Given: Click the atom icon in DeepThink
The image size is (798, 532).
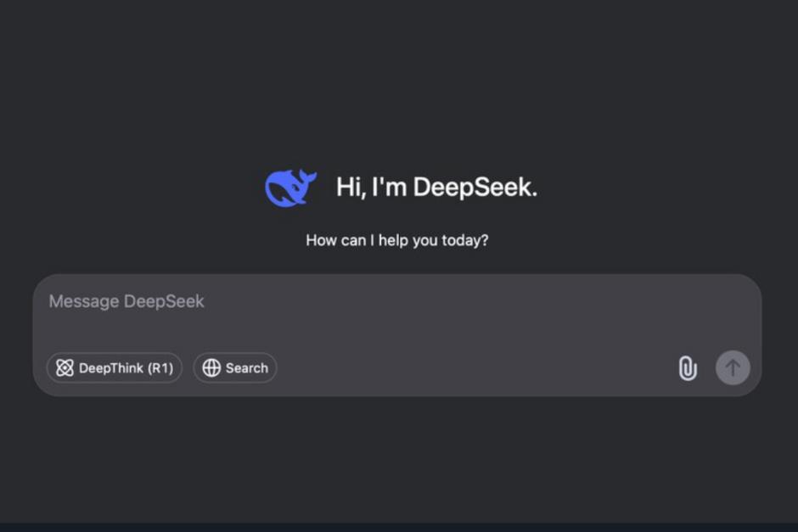Looking at the screenshot, I should coord(65,368).
